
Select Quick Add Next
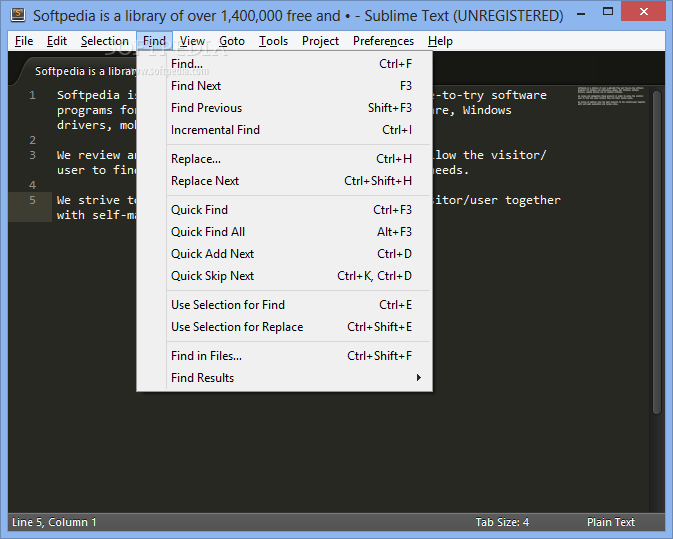tap(285, 254)
